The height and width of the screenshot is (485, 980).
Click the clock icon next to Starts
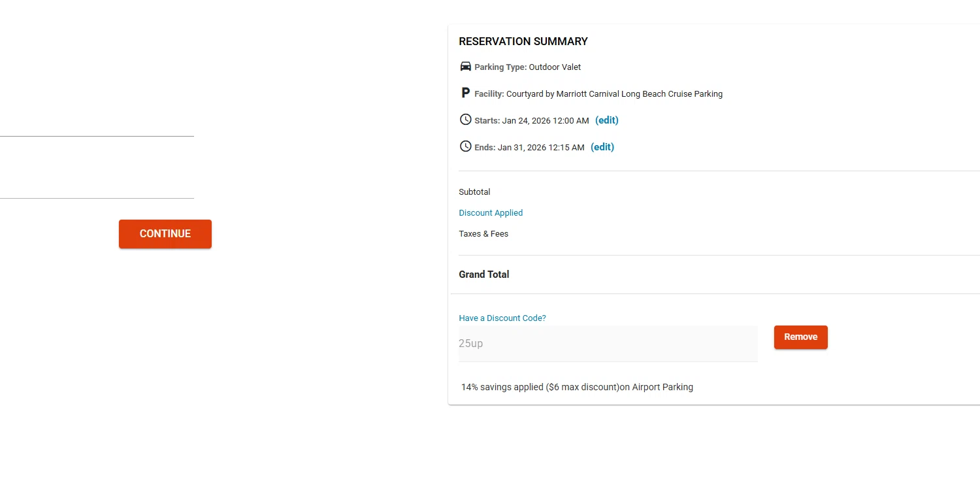coord(465,120)
